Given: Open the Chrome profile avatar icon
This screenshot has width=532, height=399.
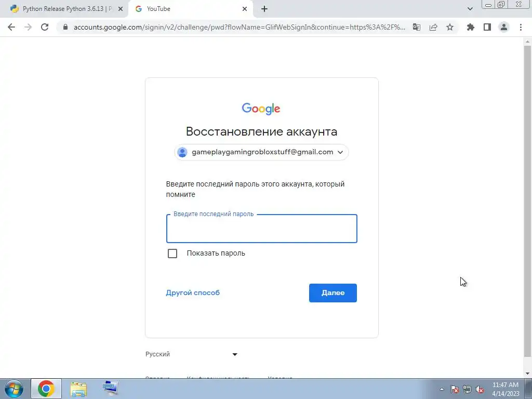Looking at the screenshot, I should [504, 27].
